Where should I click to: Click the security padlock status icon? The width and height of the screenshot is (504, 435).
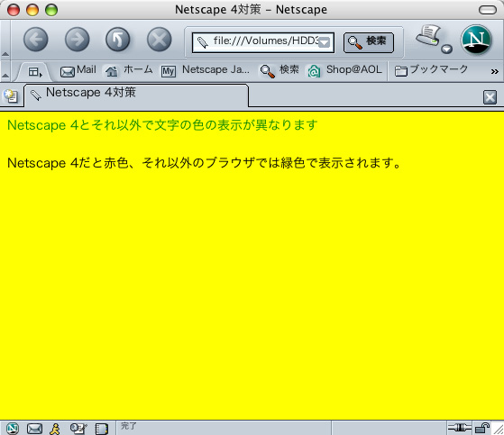pos(482,428)
